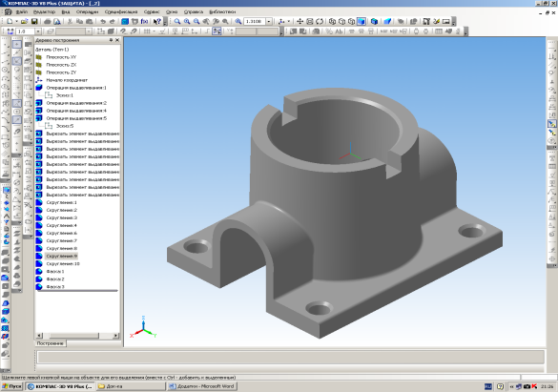
Task: Select Скругление:10 in the tree
Action: click(x=63, y=263)
